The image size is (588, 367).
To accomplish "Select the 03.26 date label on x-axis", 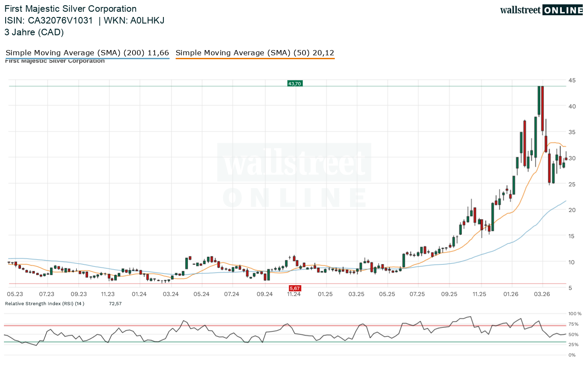I will 542,294.
